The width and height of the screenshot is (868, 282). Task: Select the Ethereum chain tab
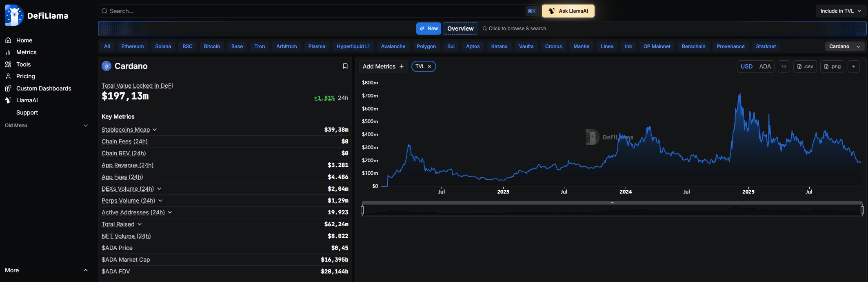point(132,46)
